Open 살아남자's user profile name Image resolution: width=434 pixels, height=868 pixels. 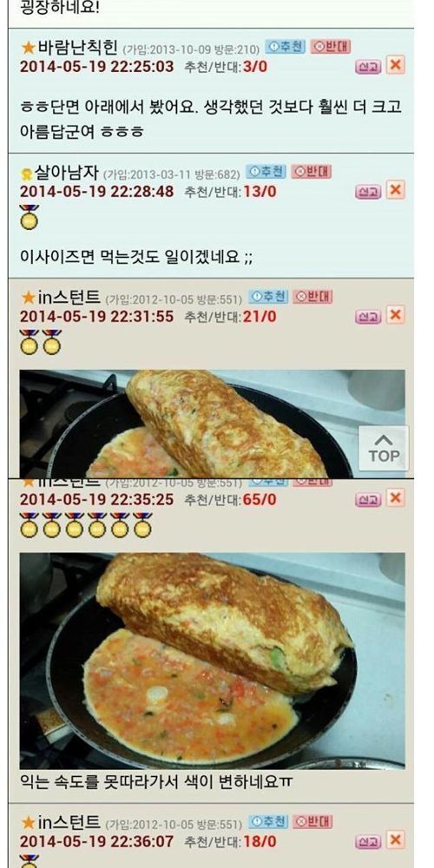(x=67, y=173)
